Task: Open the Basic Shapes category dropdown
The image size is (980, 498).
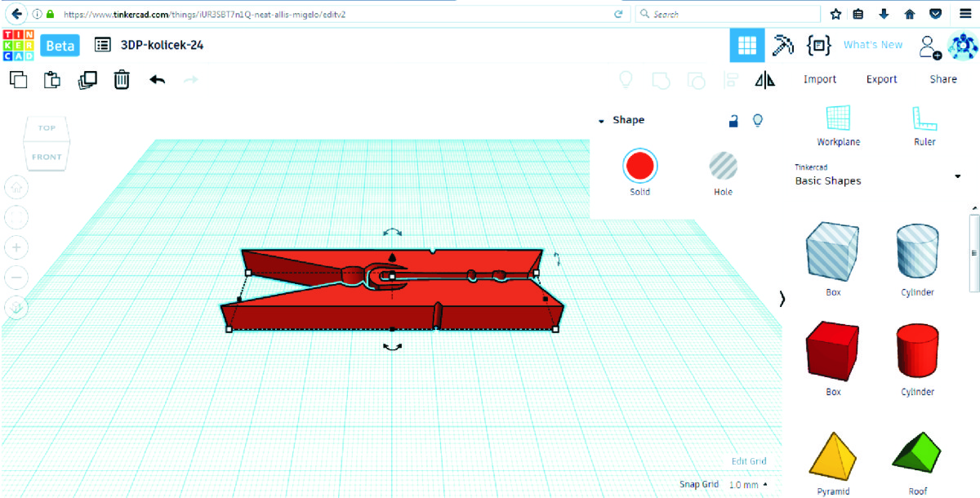Action: click(x=957, y=177)
